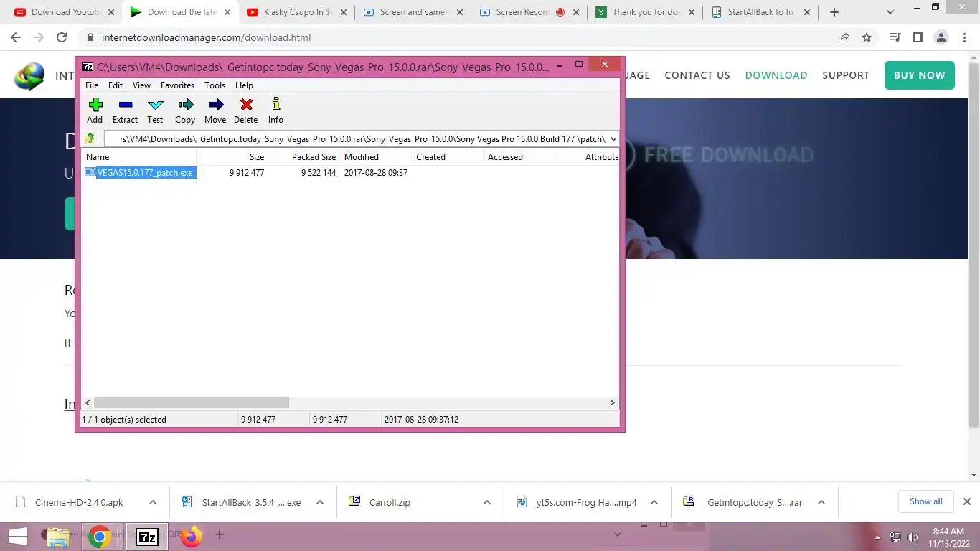Open the Edit menu in 7-Zip
The height and width of the screenshot is (551, 980).
(x=116, y=85)
